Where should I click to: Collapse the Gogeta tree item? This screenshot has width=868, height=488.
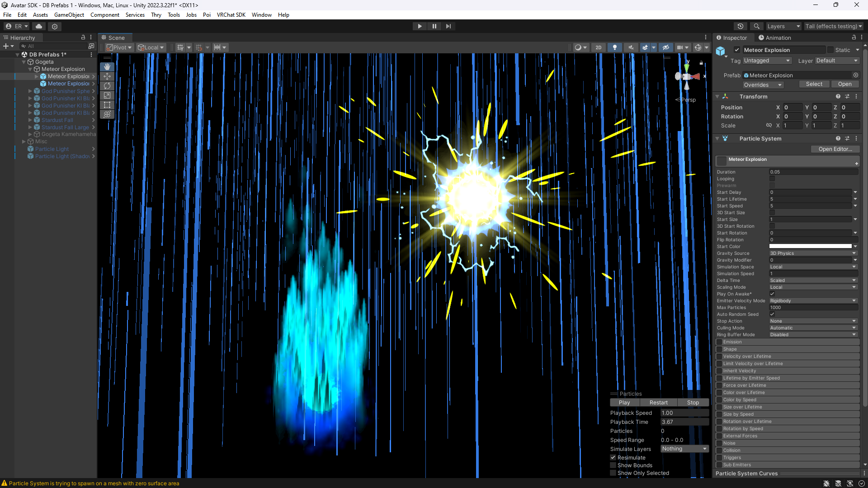[24, 62]
